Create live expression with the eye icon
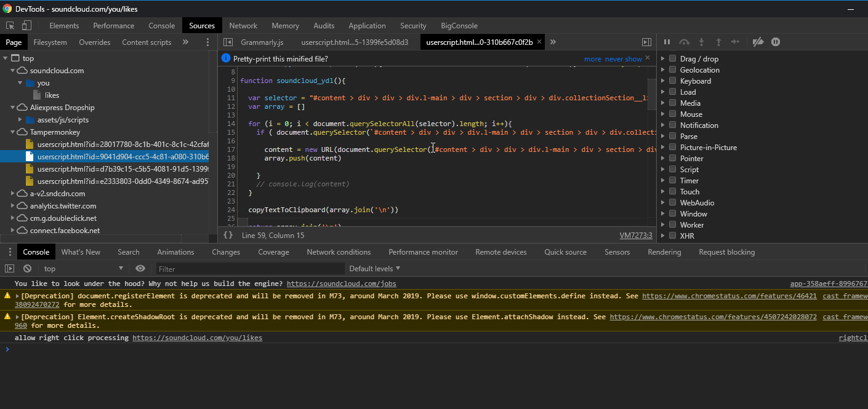Image resolution: width=868 pixels, height=409 pixels. (140, 269)
